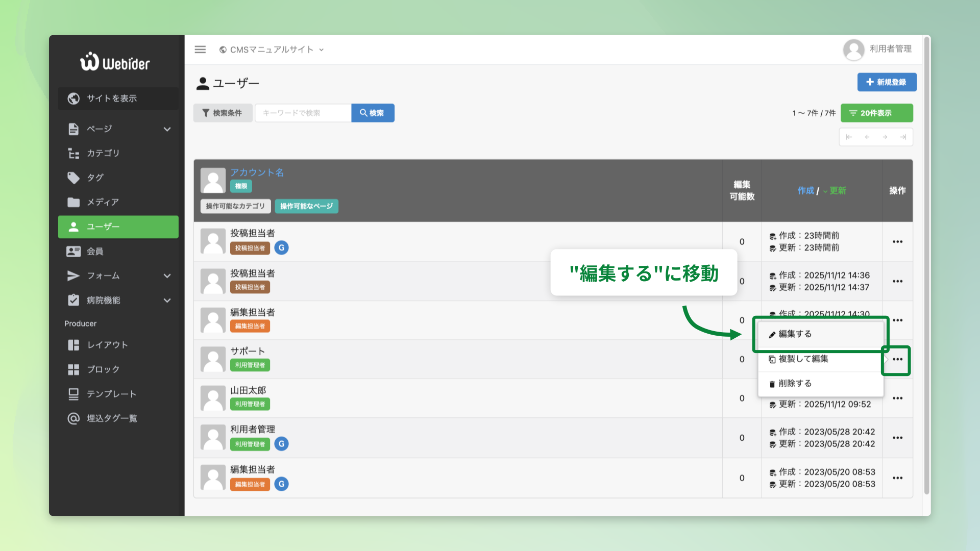
Task: Click the Google badge on first 投稿担当者
Action: [x=281, y=248]
